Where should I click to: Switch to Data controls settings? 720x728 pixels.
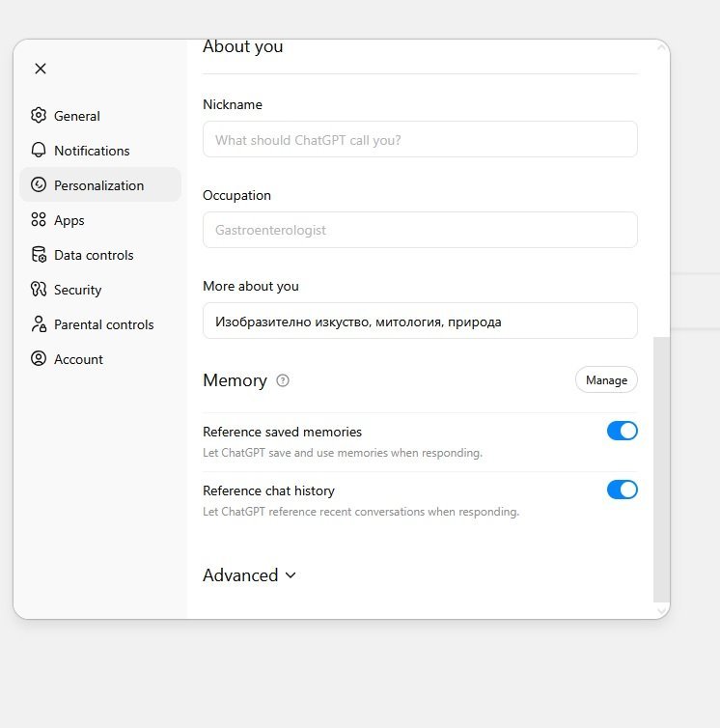(x=94, y=255)
